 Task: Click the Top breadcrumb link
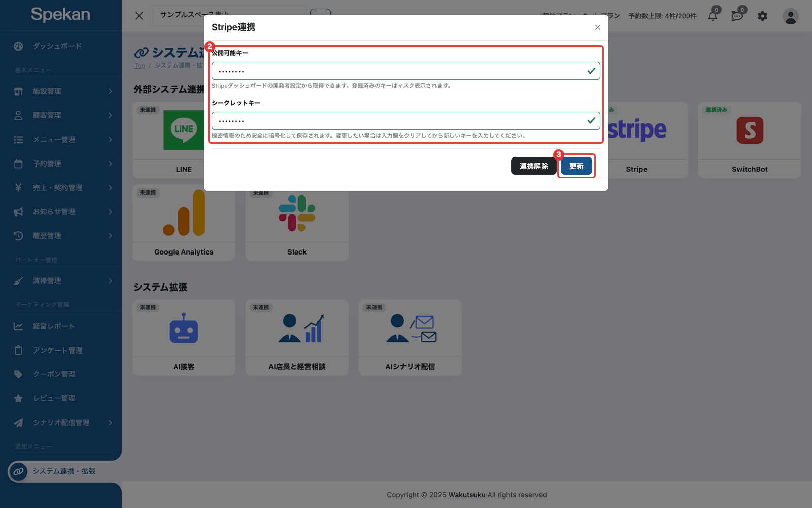(140, 66)
